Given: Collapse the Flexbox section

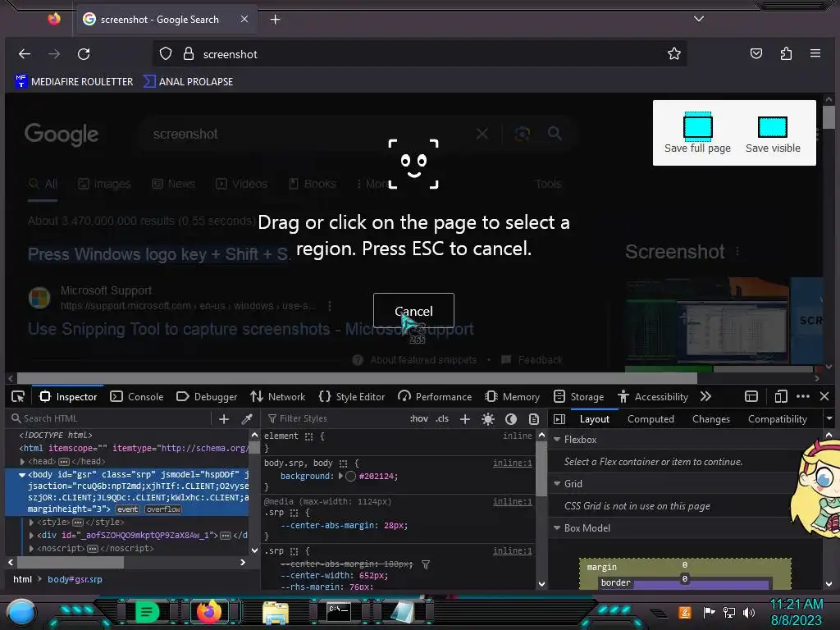Looking at the screenshot, I should (x=557, y=440).
